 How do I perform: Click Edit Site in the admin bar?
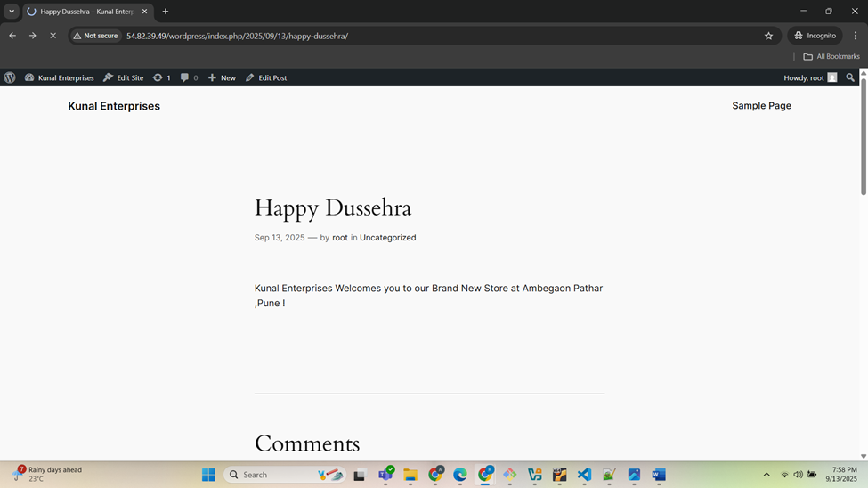click(x=123, y=77)
